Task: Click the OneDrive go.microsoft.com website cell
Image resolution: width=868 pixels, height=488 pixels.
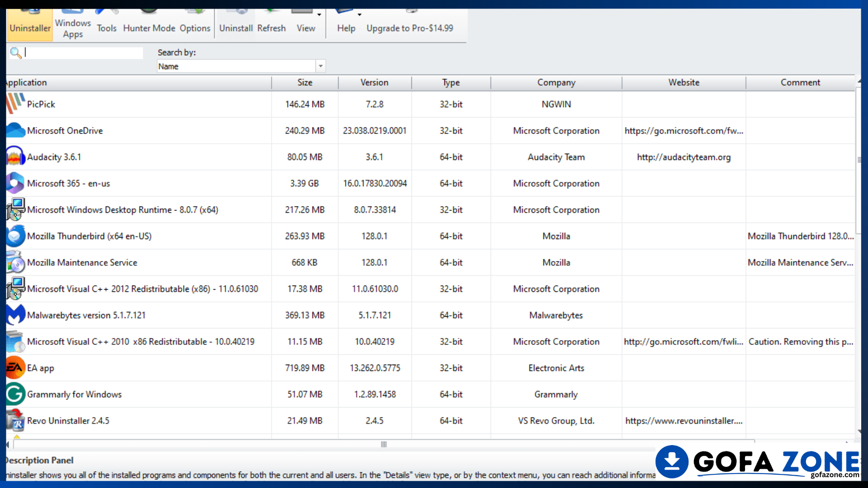Action: pos(684,131)
